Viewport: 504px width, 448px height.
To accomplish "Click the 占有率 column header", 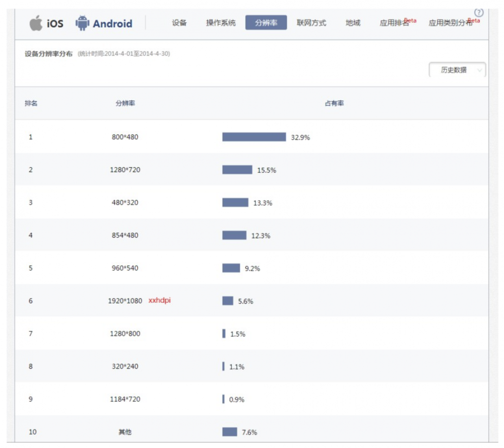I will (x=334, y=103).
